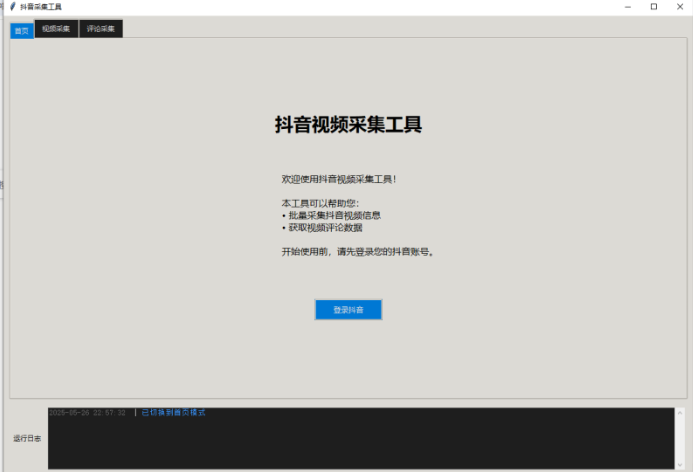Click the log scrollbar up arrow
Viewport: 693px width, 472px height.
click(x=680, y=413)
